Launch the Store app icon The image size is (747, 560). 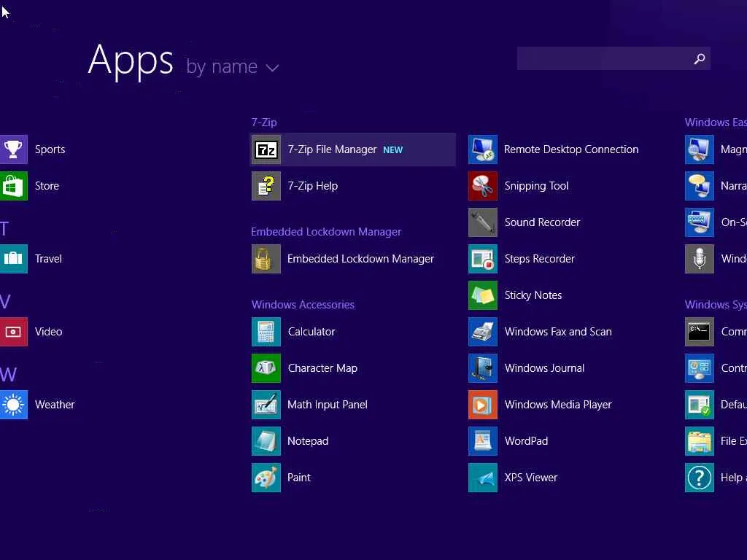click(13, 186)
